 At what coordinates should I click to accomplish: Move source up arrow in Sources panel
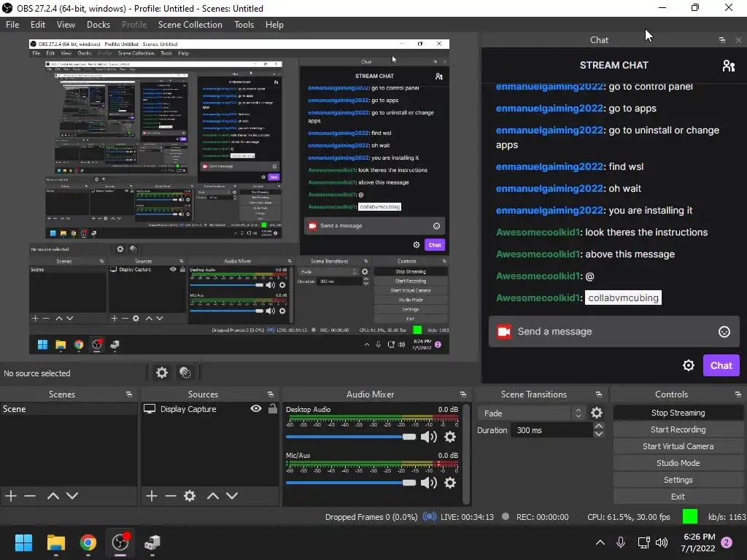tap(212, 496)
